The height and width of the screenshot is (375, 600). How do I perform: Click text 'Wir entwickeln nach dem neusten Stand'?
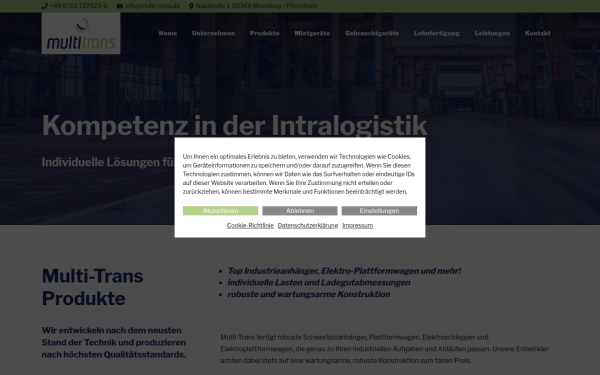click(114, 342)
